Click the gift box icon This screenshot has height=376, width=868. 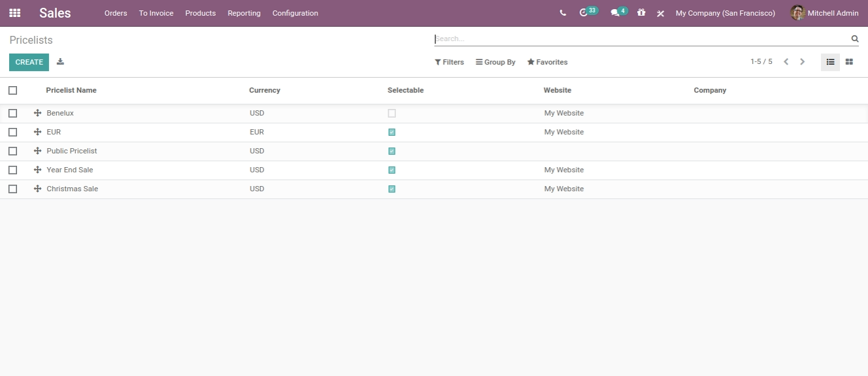[x=641, y=13]
